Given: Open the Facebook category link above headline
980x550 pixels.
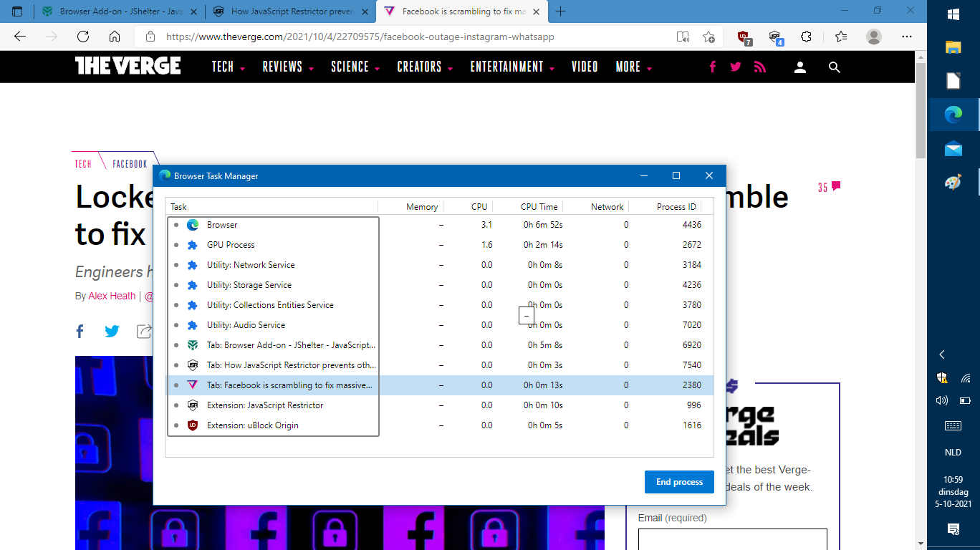Looking at the screenshot, I should [x=130, y=164].
